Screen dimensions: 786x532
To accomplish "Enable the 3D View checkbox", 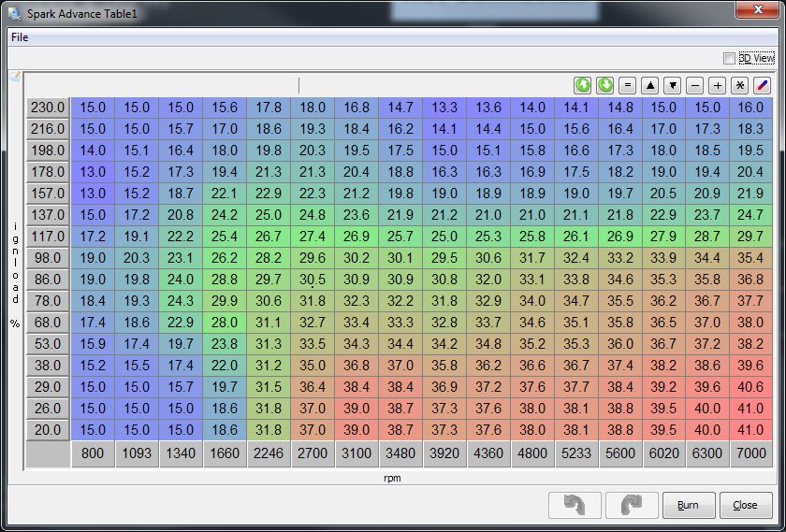I will click(730, 58).
